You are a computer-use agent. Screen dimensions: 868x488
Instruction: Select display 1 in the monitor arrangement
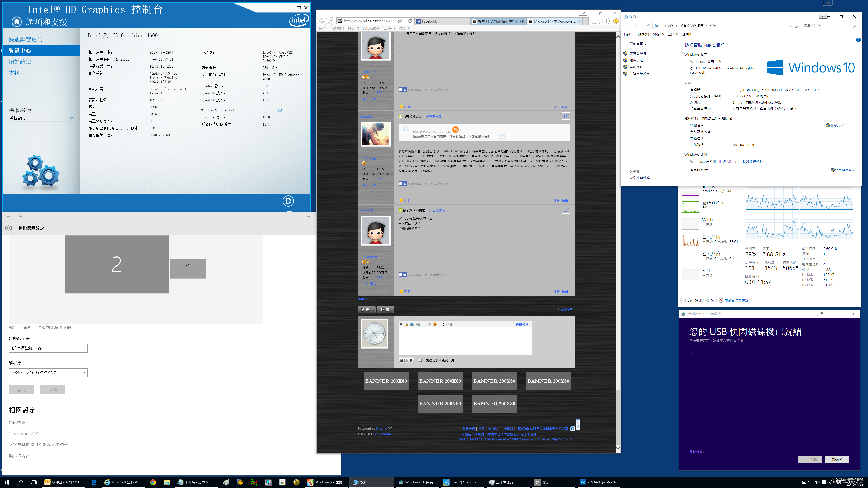pyautogui.click(x=188, y=269)
